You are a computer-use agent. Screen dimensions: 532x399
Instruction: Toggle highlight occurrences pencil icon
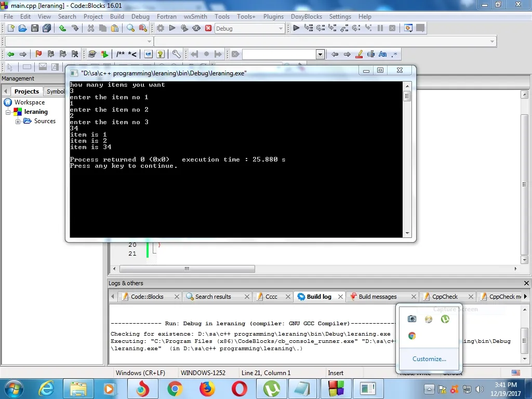(x=359, y=54)
